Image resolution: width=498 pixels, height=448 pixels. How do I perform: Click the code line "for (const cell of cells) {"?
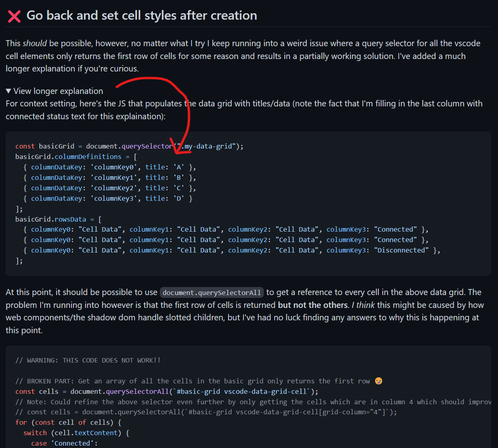[x=68, y=423]
